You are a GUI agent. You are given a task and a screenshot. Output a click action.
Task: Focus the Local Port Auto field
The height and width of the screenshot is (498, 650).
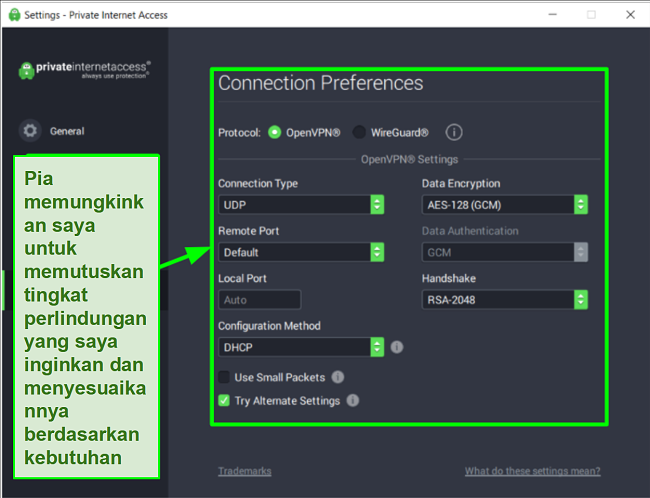click(x=260, y=300)
